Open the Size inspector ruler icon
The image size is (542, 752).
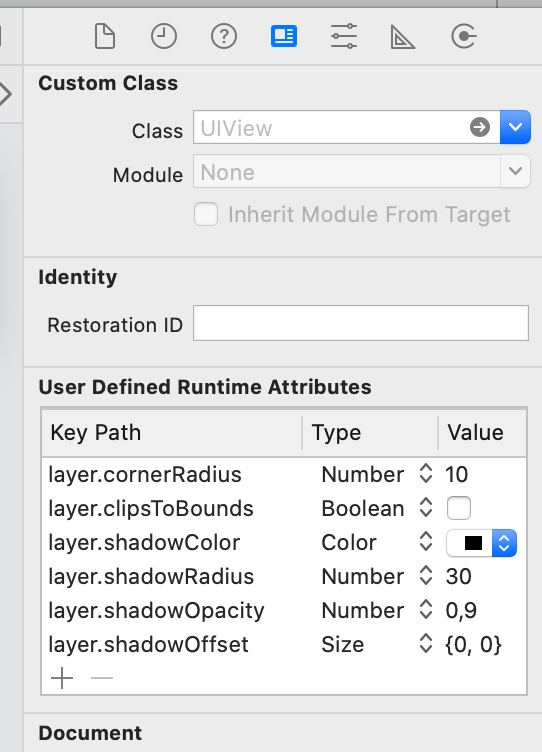point(403,37)
